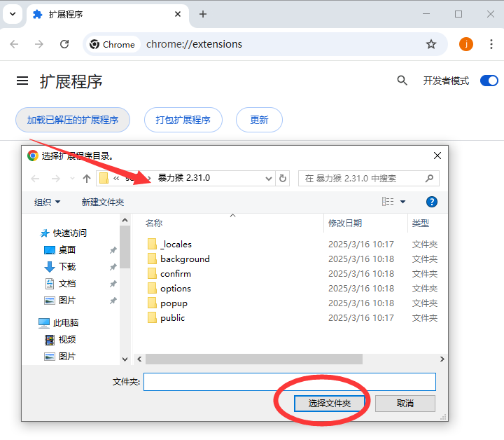The width and height of the screenshot is (504, 440).
Task: Click the view layout icon
Action: pos(388,202)
